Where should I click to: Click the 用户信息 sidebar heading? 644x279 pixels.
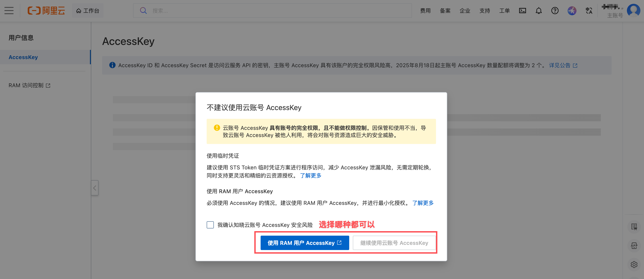click(x=21, y=38)
